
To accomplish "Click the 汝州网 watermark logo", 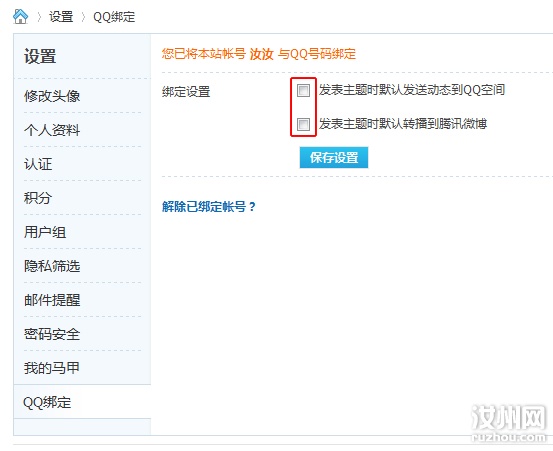I will 509,423.
